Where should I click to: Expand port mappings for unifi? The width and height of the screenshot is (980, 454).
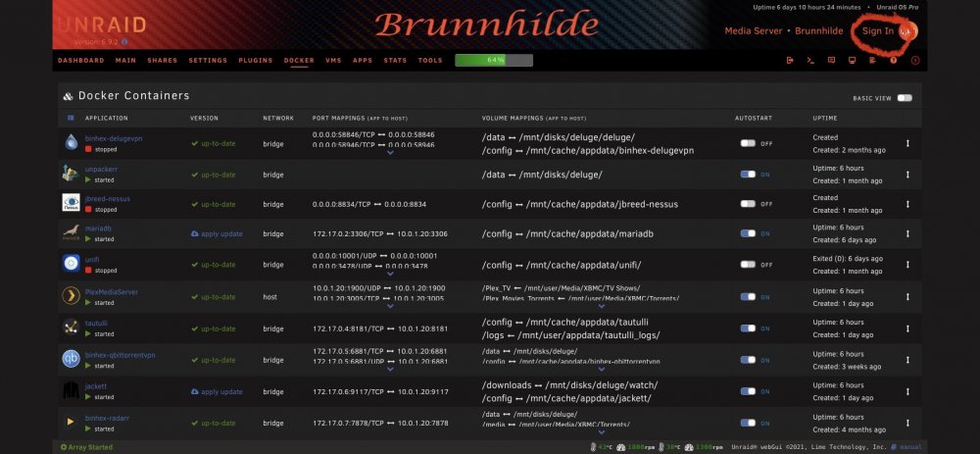pos(390,274)
